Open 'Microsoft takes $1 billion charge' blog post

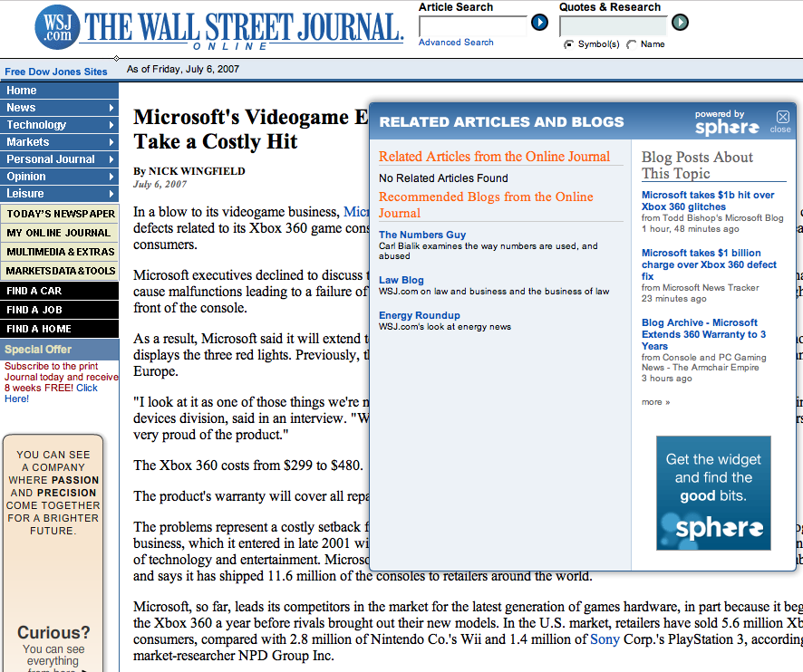click(x=709, y=264)
